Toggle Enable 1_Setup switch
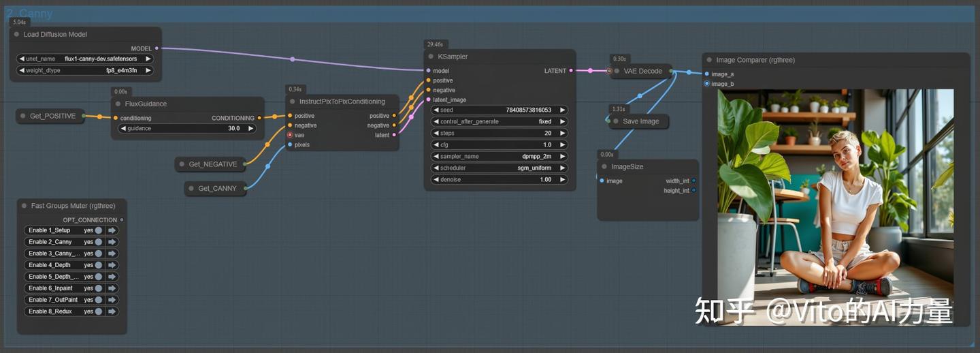 click(x=99, y=230)
